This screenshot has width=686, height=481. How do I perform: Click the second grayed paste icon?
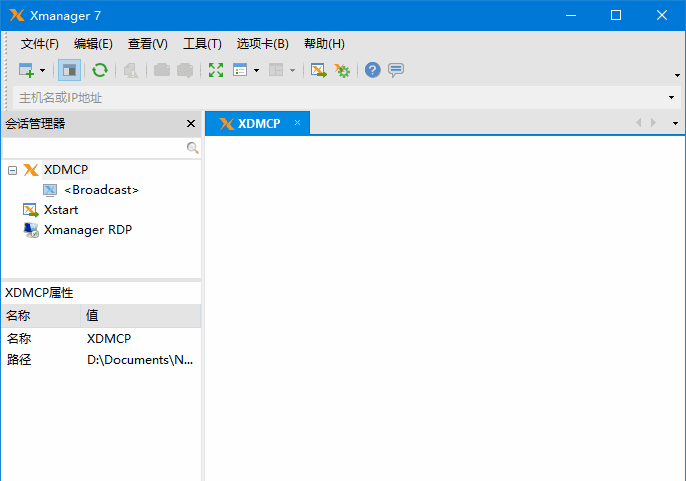pyautogui.click(x=185, y=70)
